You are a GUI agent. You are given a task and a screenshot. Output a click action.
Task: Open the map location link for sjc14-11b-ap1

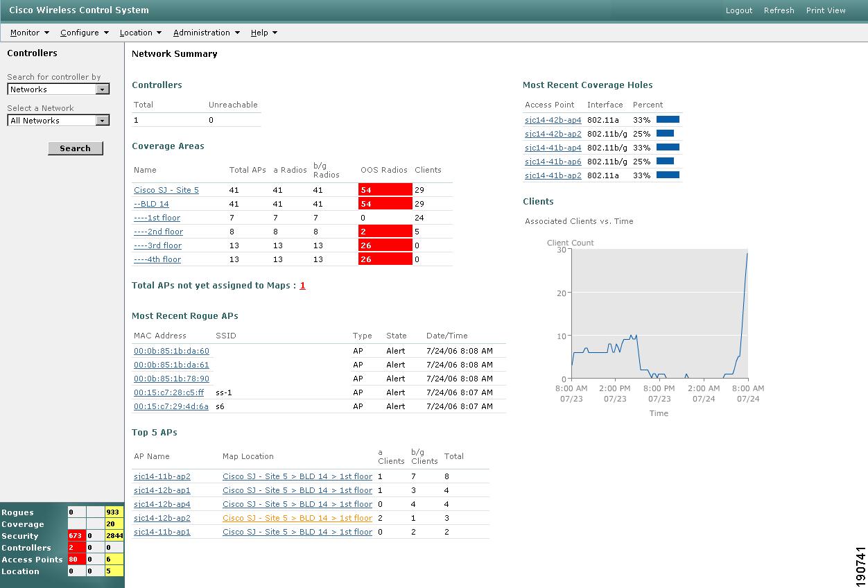(297, 532)
